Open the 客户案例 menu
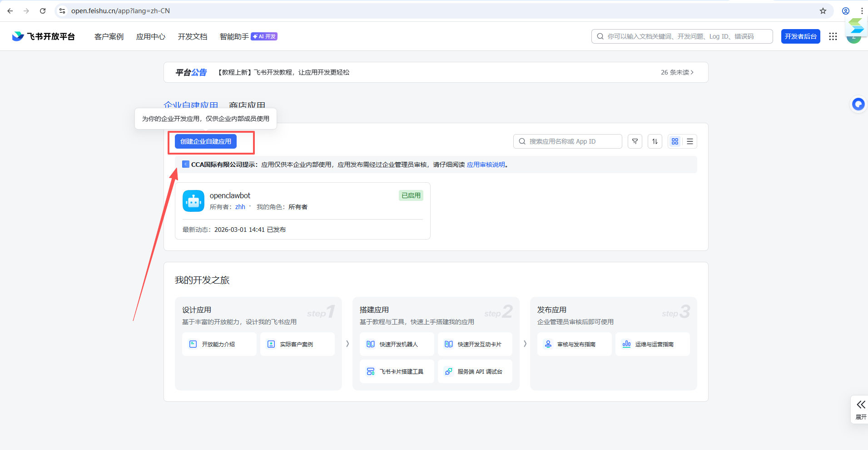 (109, 36)
